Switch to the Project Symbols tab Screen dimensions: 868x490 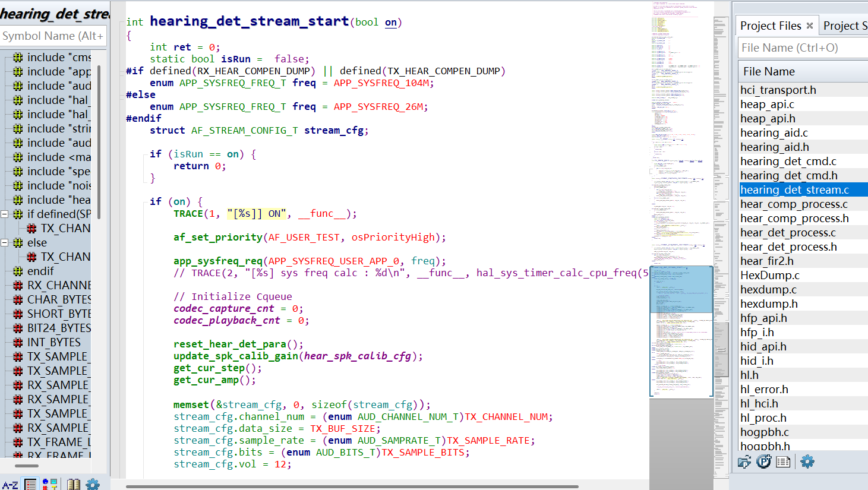pyautogui.click(x=844, y=26)
